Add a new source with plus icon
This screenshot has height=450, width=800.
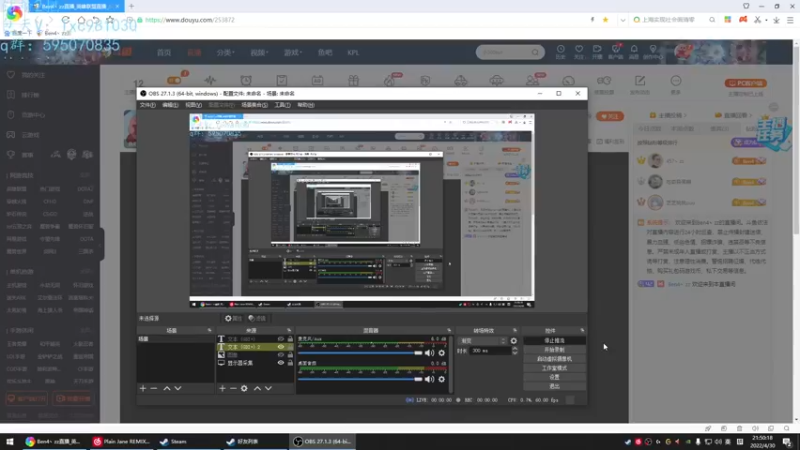pyautogui.click(x=222, y=388)
